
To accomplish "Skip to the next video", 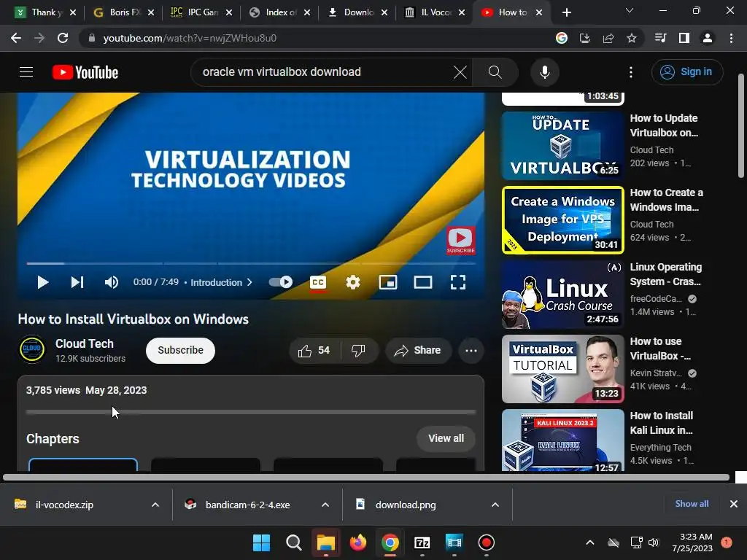I will (77, 282).
